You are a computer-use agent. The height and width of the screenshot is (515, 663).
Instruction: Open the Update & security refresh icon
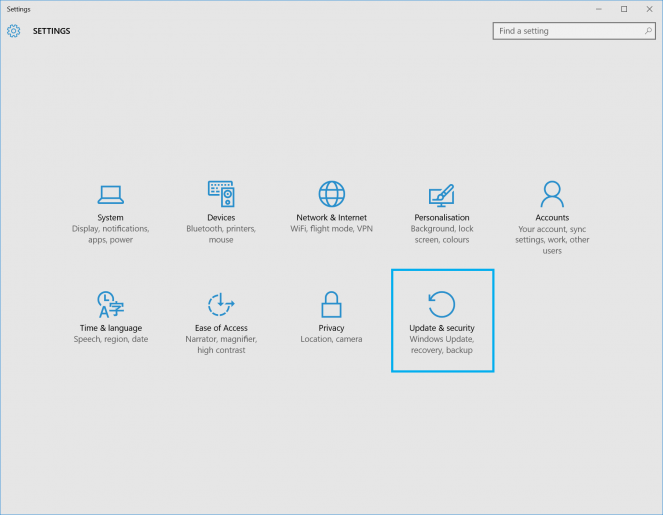click(x=441, y=304)
